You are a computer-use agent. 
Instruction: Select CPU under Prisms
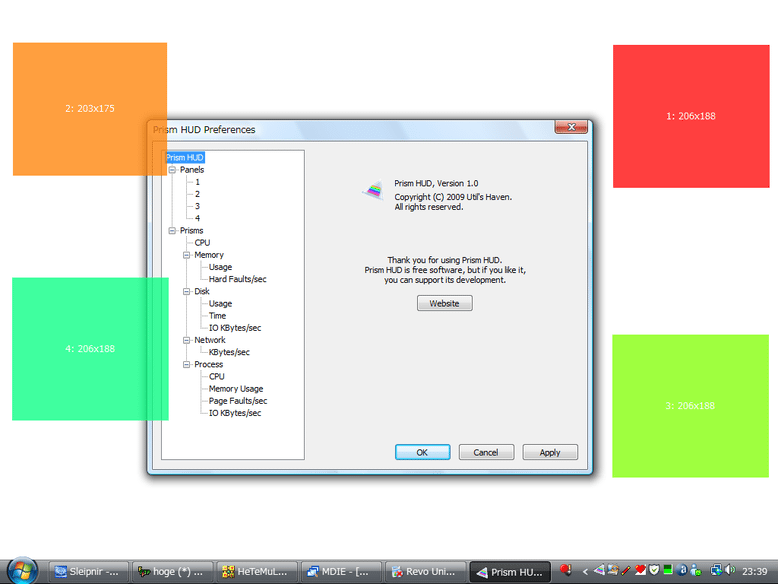click(202, 243)
